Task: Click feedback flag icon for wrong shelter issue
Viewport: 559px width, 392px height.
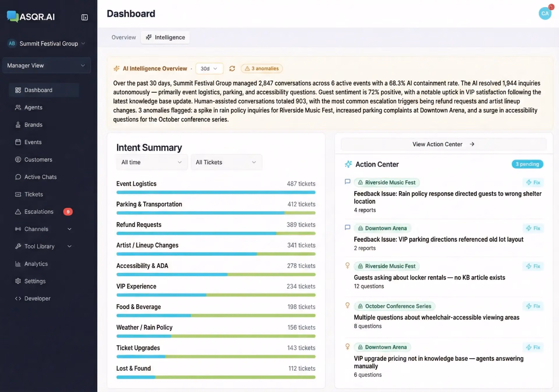Action: 347,182
